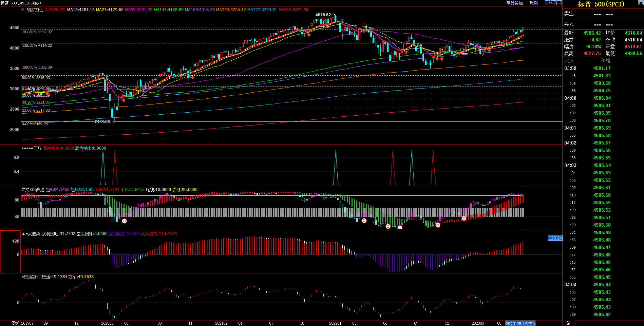The width and height of the screenshot is (644, 326).
Task: Click the right arrow next-chart icon
Action: pyautogui.click(x=553, y=3)
